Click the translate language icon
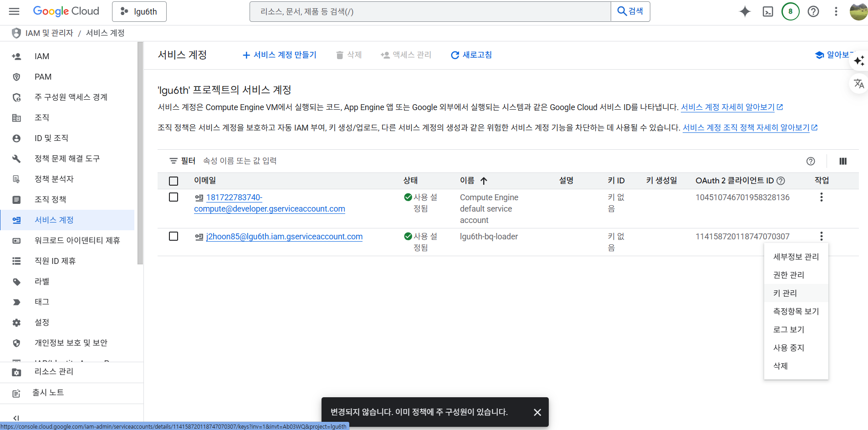 click(859, 84)
